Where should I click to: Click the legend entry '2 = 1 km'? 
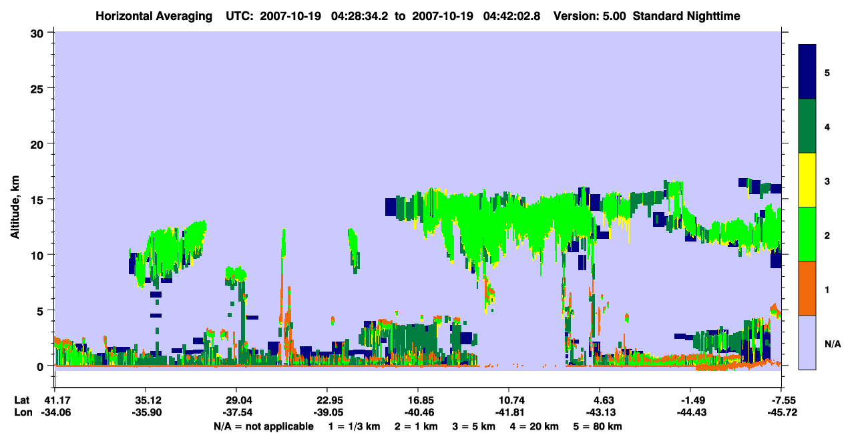pos(416,426)
